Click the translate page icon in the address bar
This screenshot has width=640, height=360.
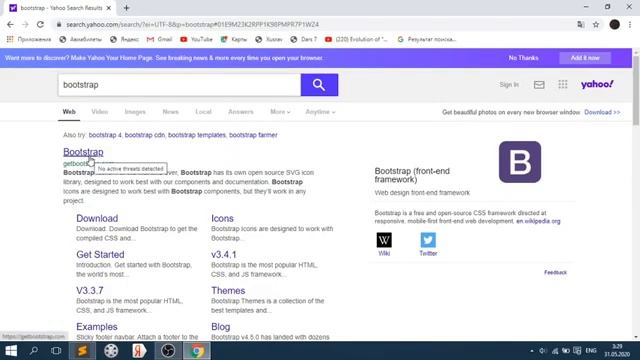(x=580, y=24)
